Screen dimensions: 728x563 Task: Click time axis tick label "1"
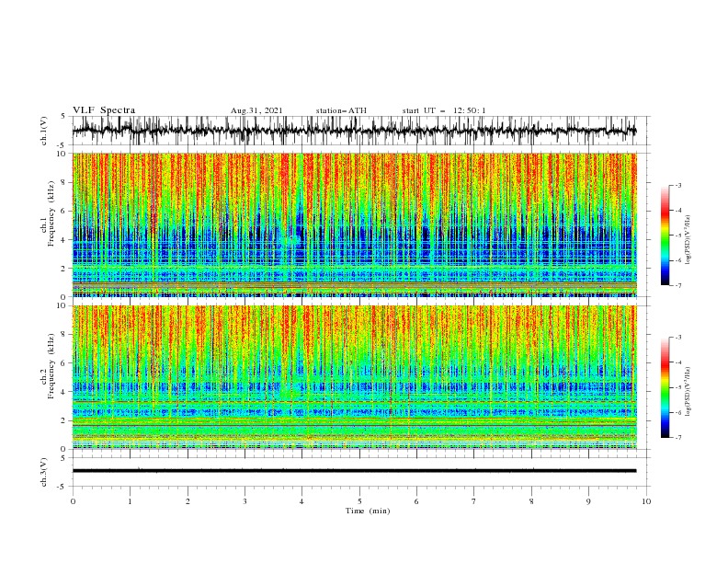tap(130, 501)
